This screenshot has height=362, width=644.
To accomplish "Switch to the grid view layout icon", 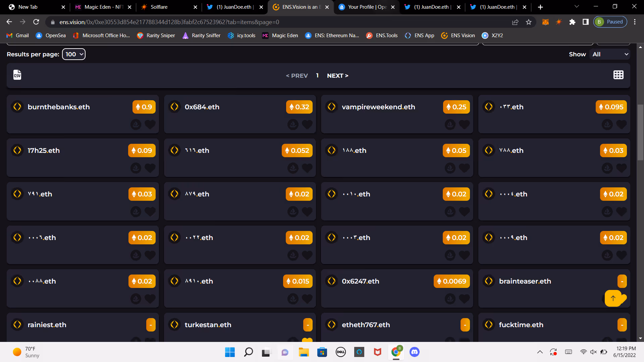I will [x=618, y=75].
